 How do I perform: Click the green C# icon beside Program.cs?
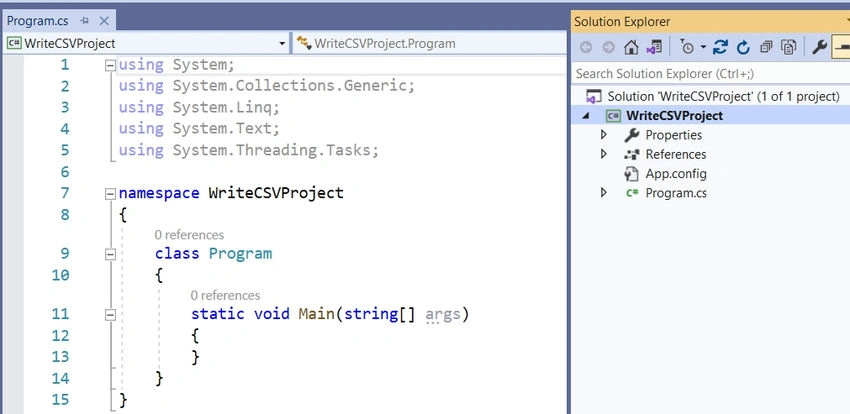point(632,193)
